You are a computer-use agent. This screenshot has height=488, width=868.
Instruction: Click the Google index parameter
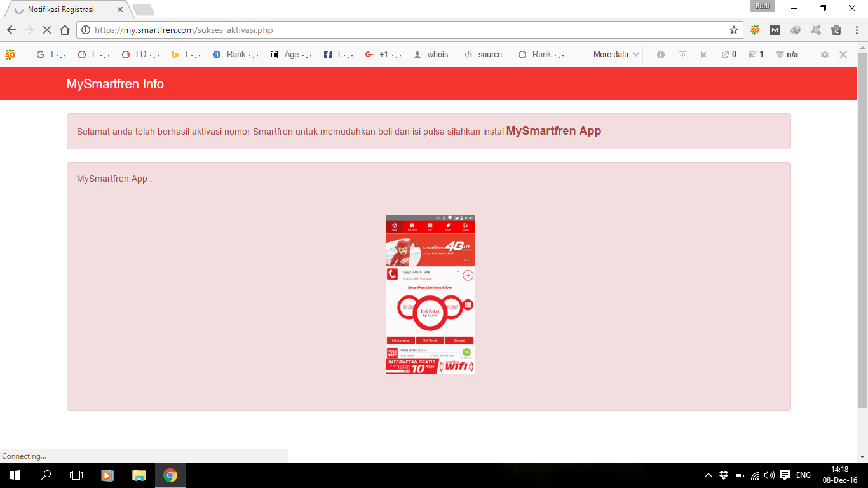pos(51,55)
